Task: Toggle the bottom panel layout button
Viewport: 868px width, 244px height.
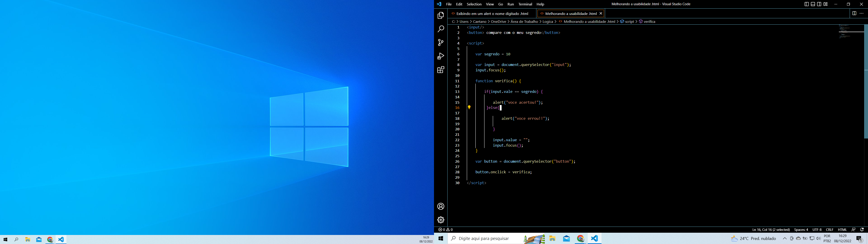Action: [813, 4]
